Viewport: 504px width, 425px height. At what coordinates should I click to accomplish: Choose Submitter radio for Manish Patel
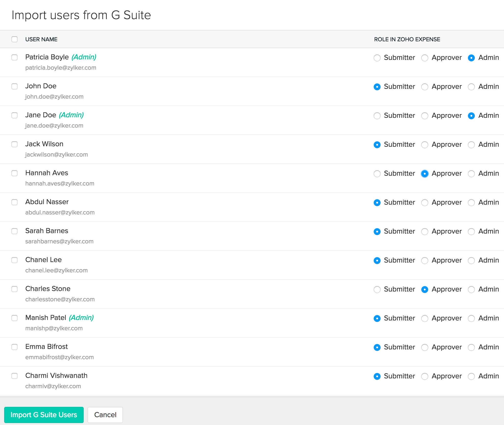point(377,319)
